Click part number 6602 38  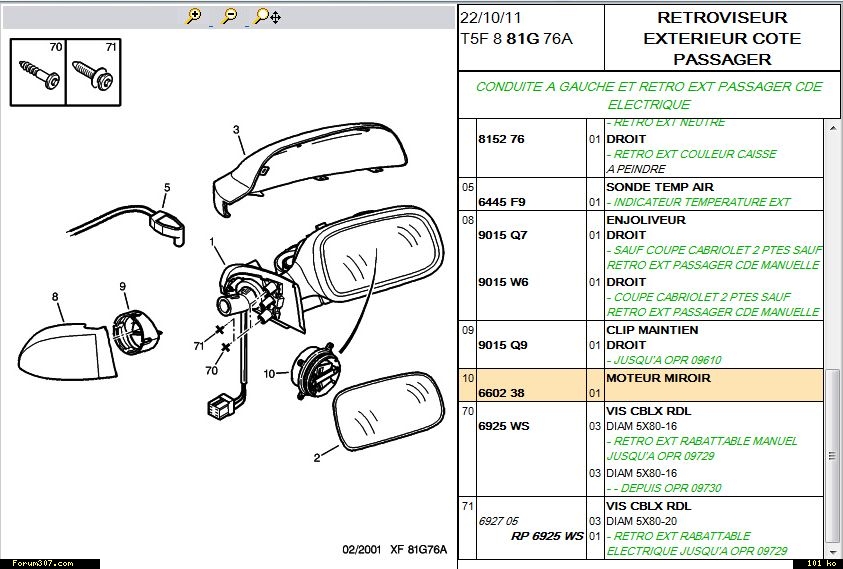(x=503, y=394)
